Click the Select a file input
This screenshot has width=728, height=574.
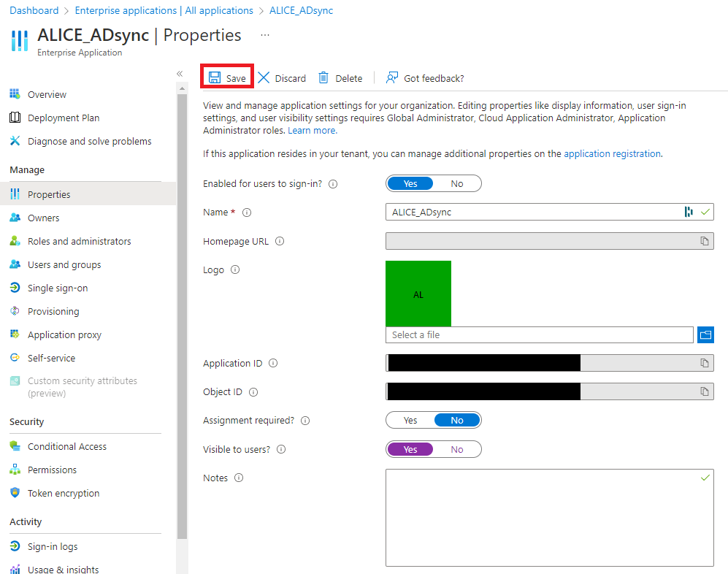coord(540,334)
